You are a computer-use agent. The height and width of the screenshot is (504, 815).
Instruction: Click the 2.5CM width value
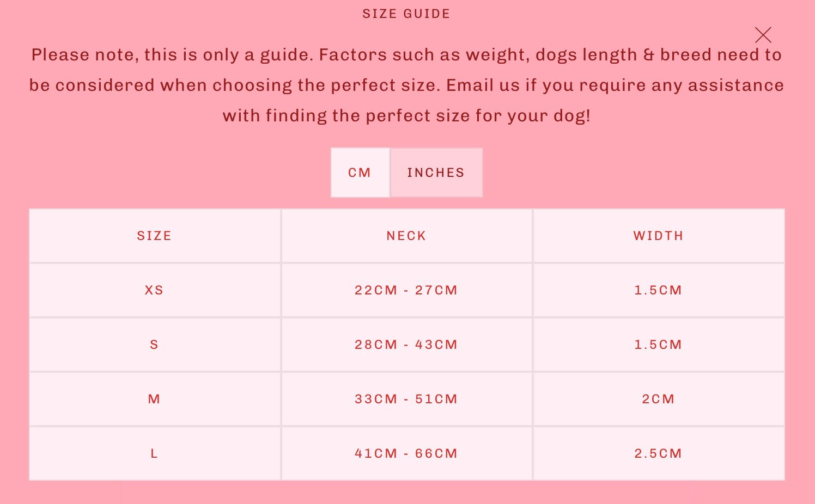[x=658, y=453]
